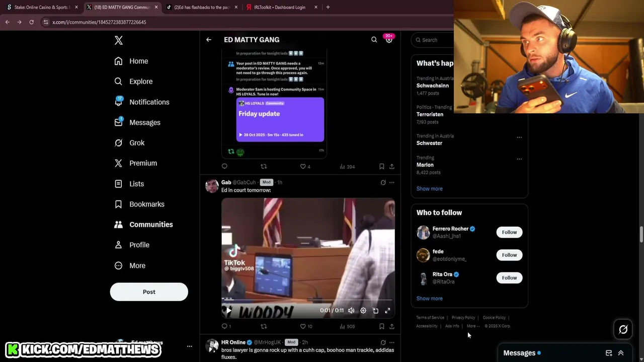
Task: Open video settings gear
Action: (x=363, y=311)
